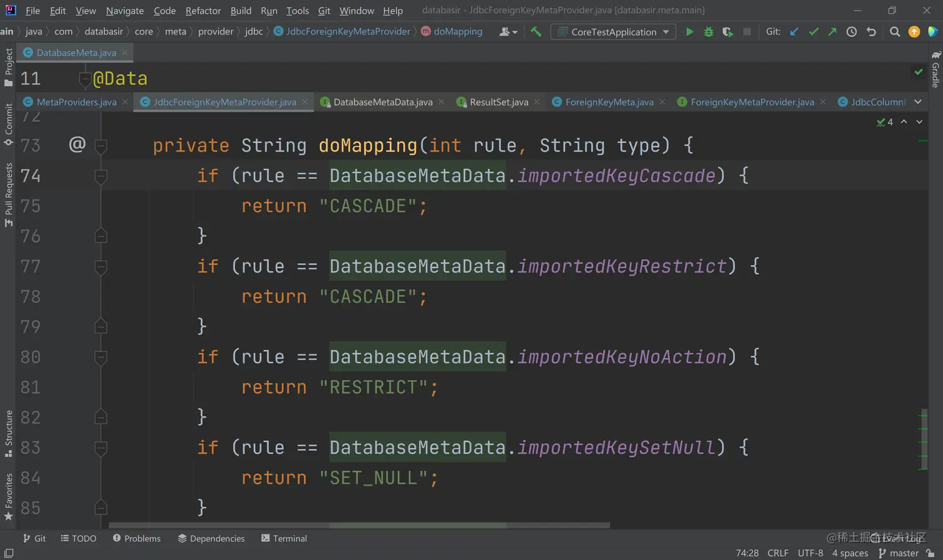Click the colorful JetBrains icon in toolbar

[x=933, y=32]
